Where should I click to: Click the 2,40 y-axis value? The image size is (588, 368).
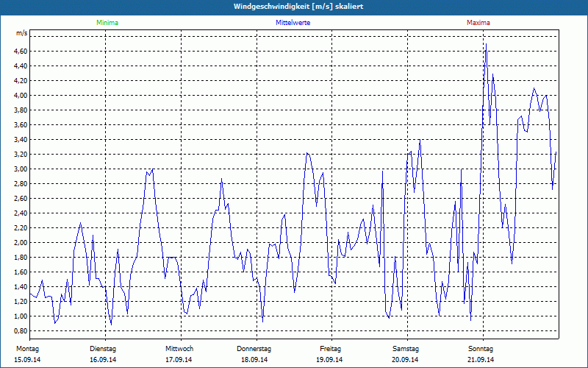[21, 213]
